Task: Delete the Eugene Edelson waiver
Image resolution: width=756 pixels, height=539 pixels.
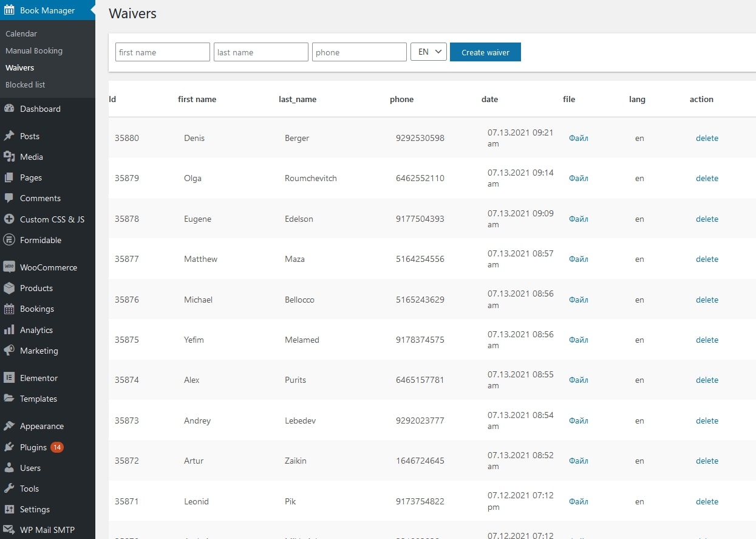Action: click(x=707, y=219)
